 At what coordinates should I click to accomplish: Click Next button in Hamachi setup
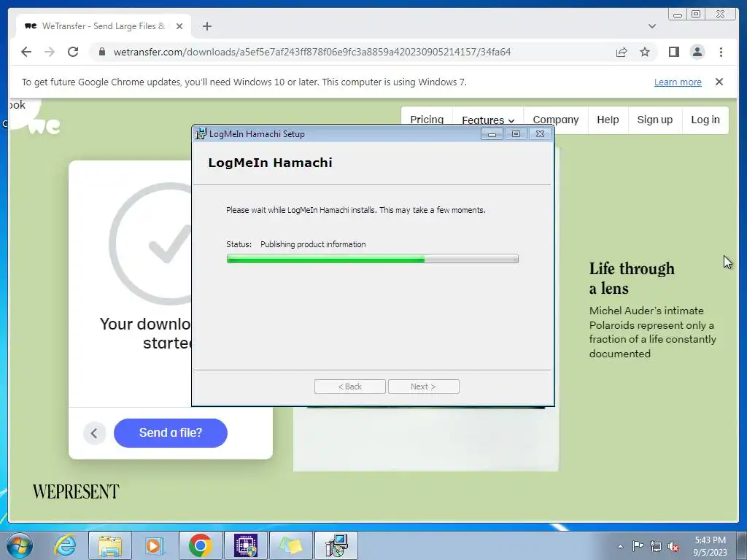(424, 386)
